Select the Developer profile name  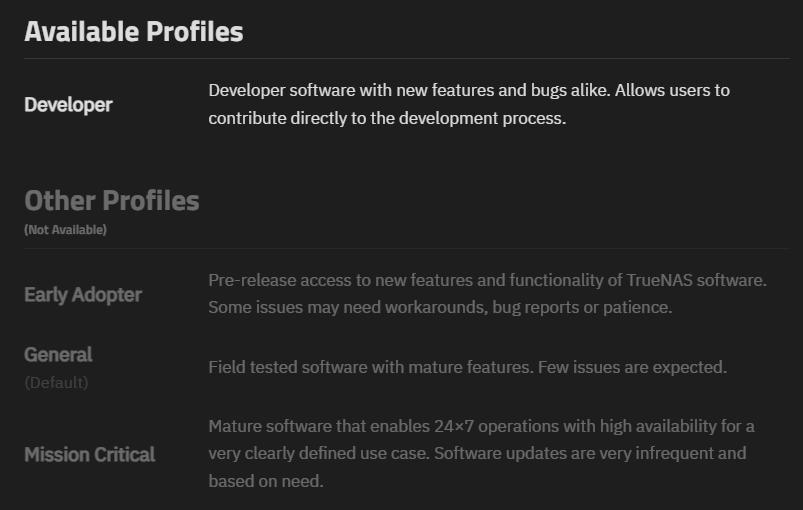(x=68, y=104)
